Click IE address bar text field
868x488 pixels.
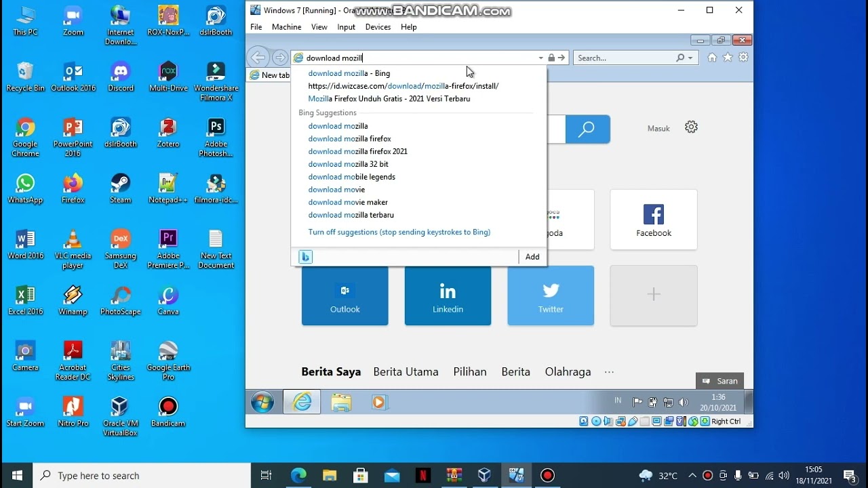tap(419, 58)
